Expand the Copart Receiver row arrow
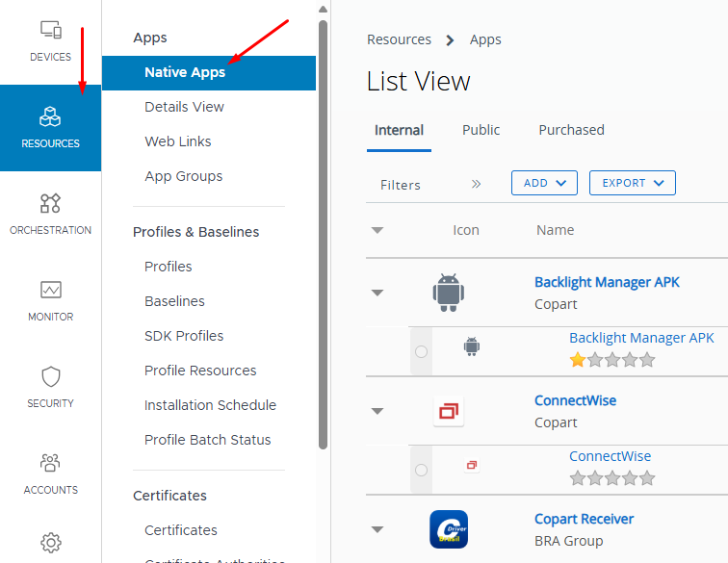This screenshot has height=563, width=728. pyautogui.click(x=377, y=529)
